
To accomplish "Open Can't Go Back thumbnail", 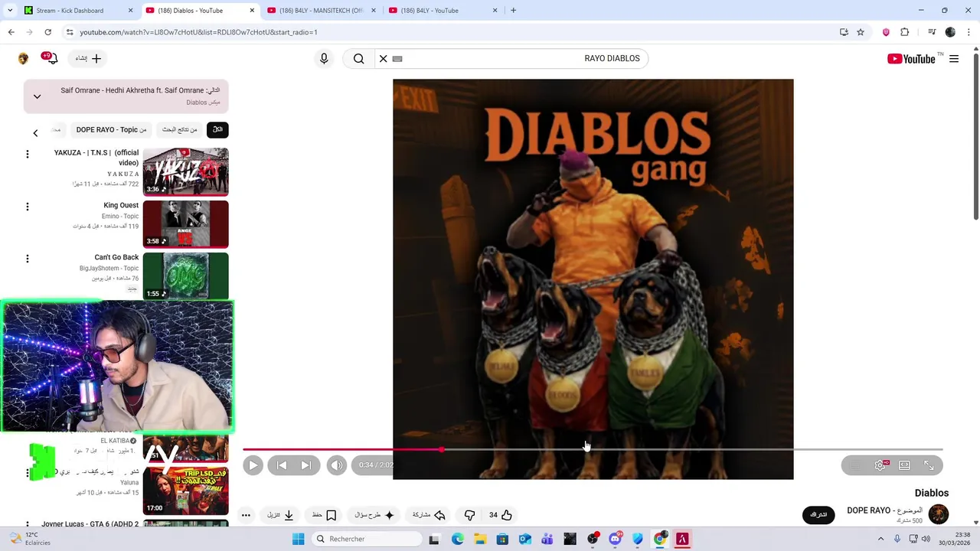I will (x=185, y=275).
